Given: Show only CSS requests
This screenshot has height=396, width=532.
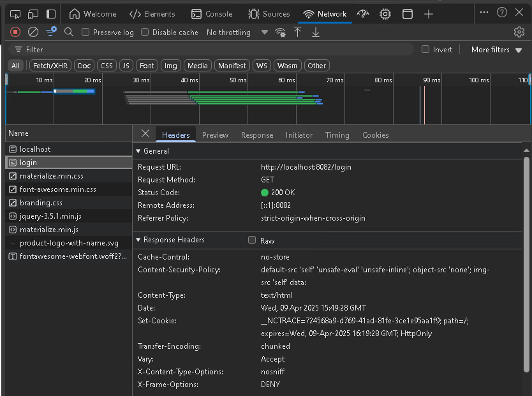Looking at the screenshot, I should click(106, 65).
